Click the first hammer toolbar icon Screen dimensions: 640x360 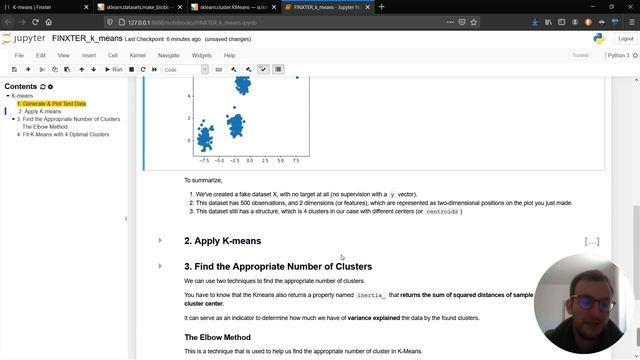tap(233, 69)
